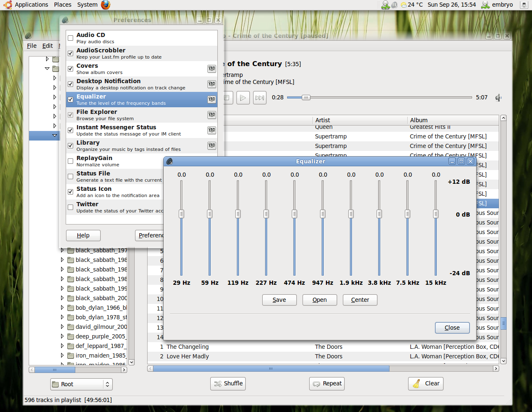Center all equalizer bands
Screen dimensions: 532x412
(360, 300)
